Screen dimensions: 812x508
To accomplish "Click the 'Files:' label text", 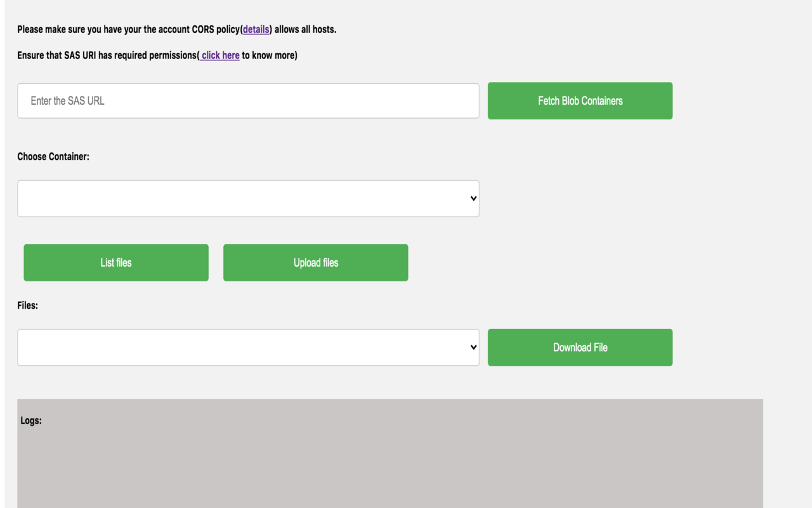I will (28, 305).
